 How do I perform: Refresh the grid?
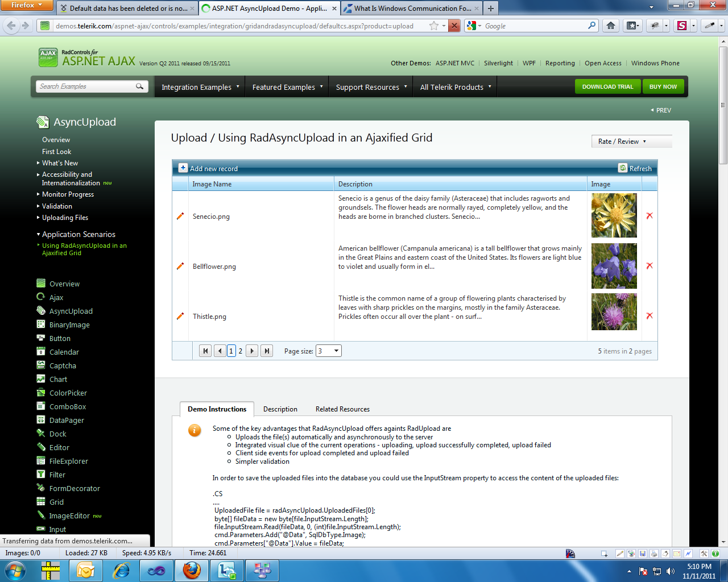pyautogui.click(x=635, y=168)
